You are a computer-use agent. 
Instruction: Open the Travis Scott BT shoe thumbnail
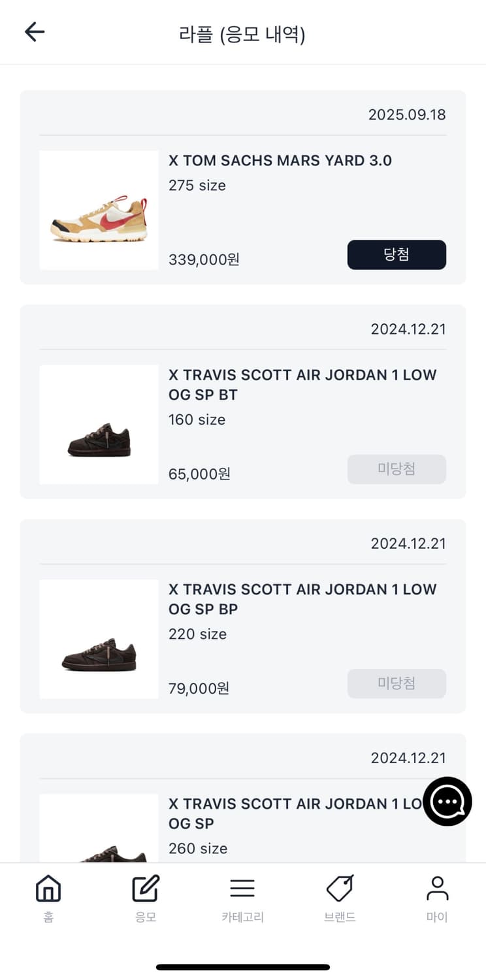point(99,425)
